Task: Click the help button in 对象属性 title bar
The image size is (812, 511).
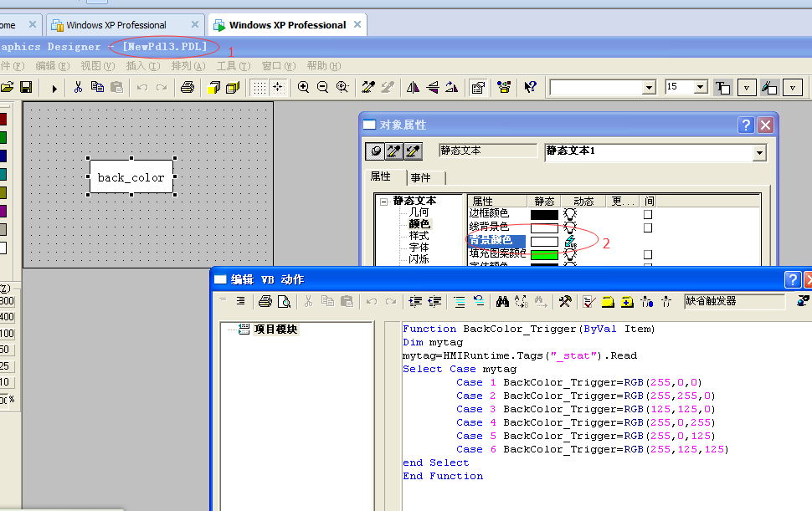Action: tap(745, 125)
